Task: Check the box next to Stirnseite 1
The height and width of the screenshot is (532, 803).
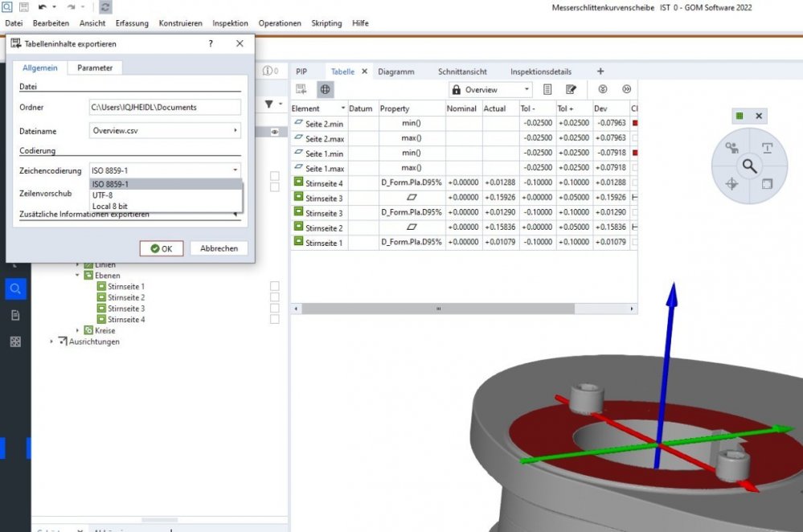Action: pos(275,286)
